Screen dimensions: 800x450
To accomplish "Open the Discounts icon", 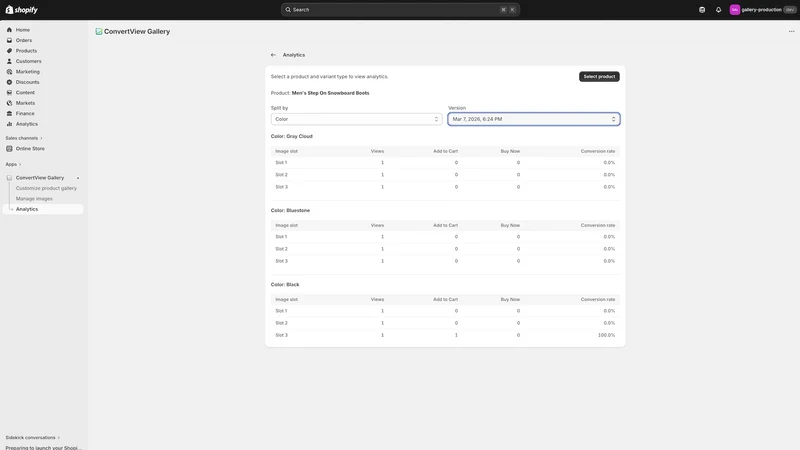I will [x=9, y=82].
